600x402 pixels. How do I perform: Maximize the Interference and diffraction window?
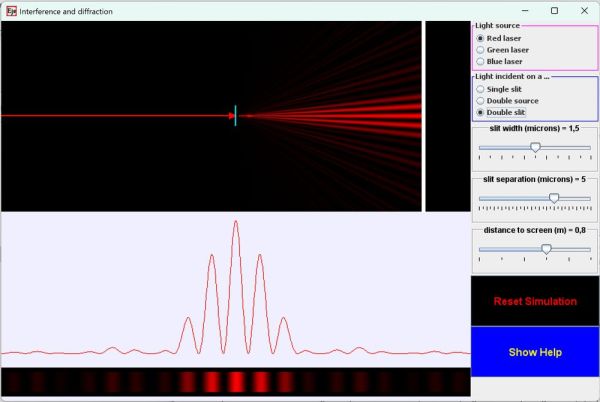pyautogui.click(x=554, y=11)
